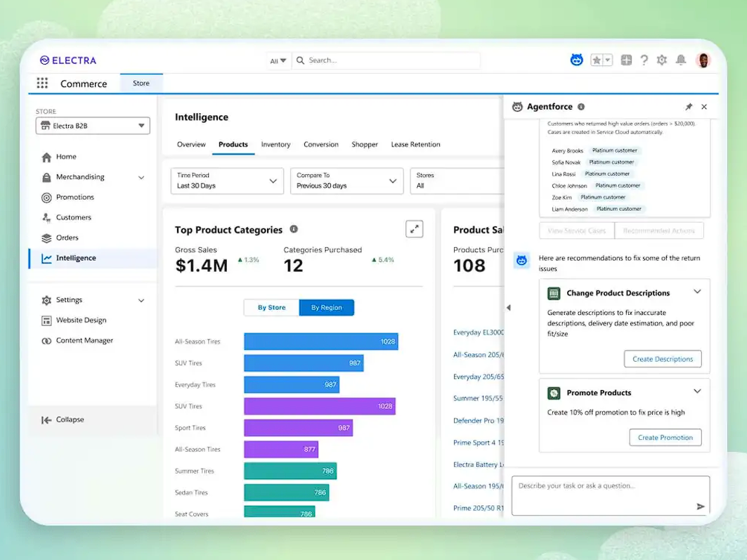Image resolution: width=747 pixels, height=560 pixels.
Task: Collapse Change Product Descriptions card
Action: click(697, 292)
